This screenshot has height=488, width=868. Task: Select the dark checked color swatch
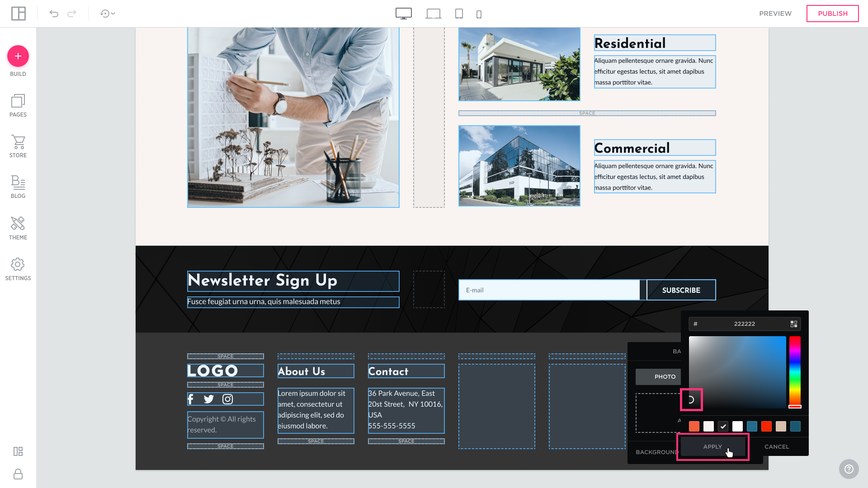723,426
